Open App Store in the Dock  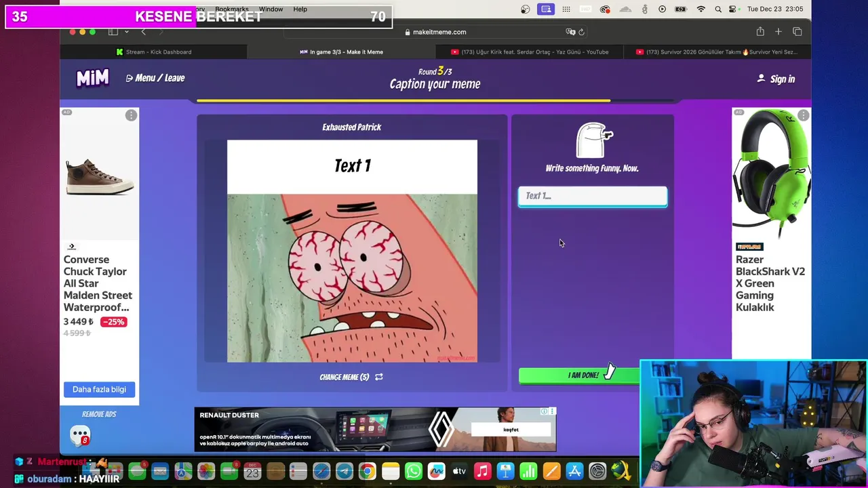coord(575,471)
